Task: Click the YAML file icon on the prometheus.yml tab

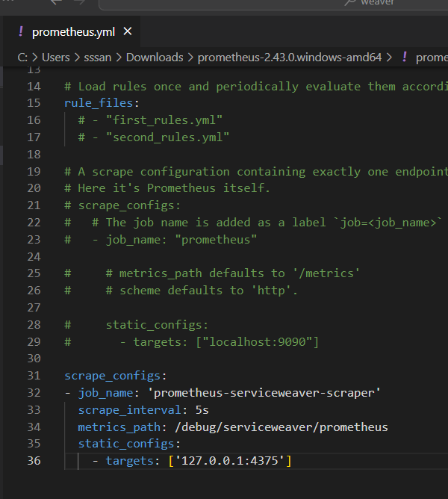Action: click(x=21, y=31)
